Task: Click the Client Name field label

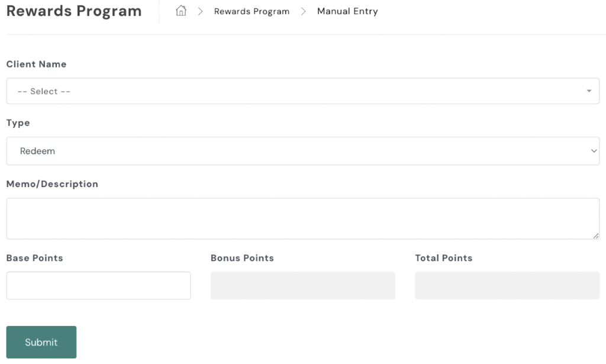Action: pyautogui.click(x=36, y=64)
